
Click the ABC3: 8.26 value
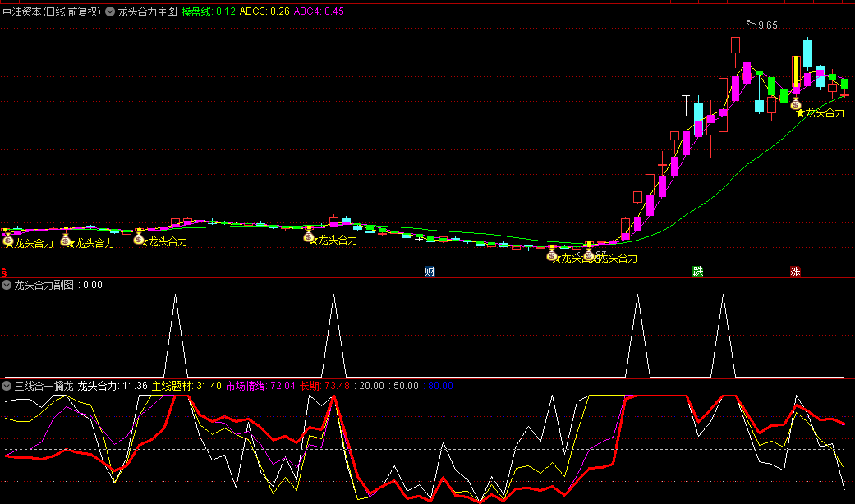point(264,11)
